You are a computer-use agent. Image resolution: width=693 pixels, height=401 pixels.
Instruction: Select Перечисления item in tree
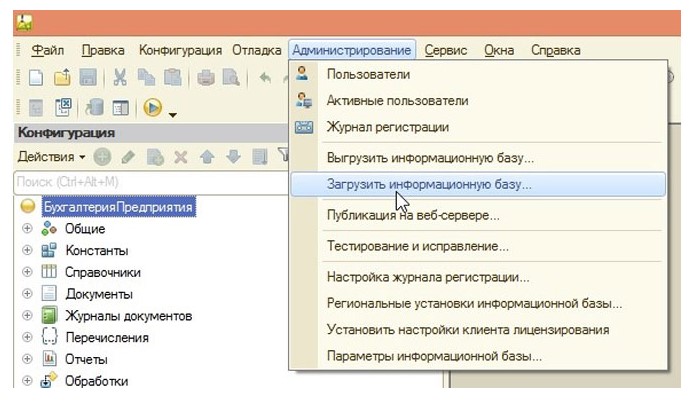click(107, 337)
